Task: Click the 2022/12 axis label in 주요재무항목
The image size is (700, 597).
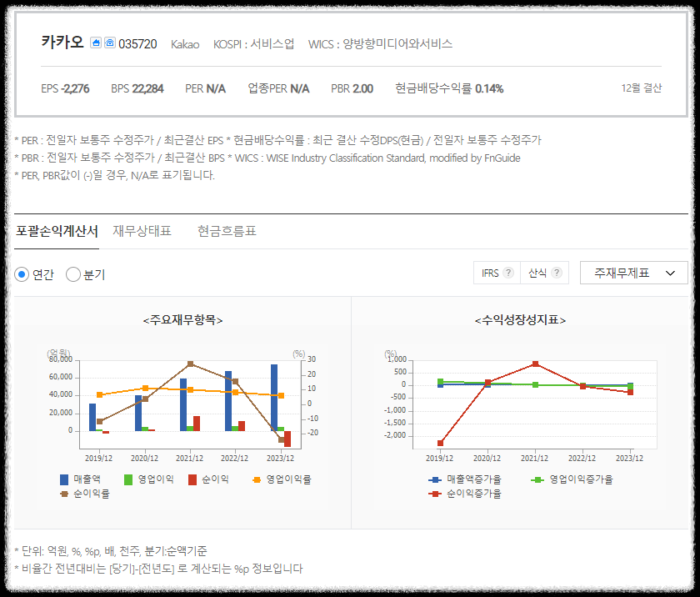Action: pyautogui.click(x=234, y=458)
